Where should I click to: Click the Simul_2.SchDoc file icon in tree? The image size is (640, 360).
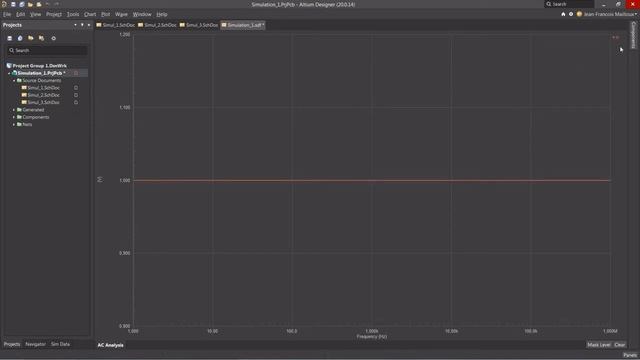click(24, 95)
